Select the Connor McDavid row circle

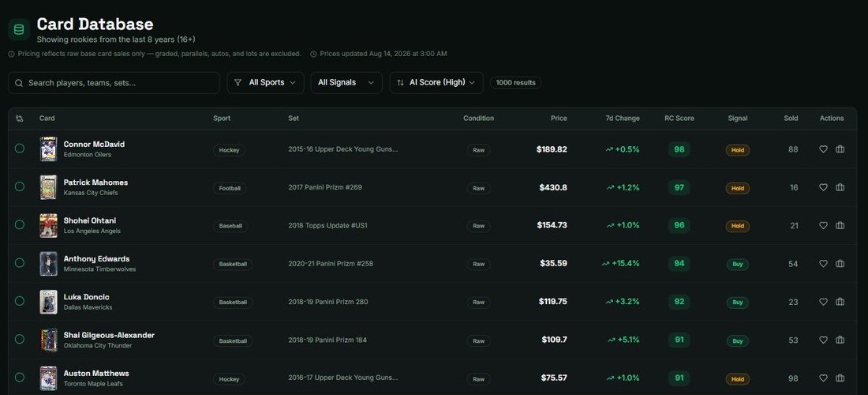[20, 149]
